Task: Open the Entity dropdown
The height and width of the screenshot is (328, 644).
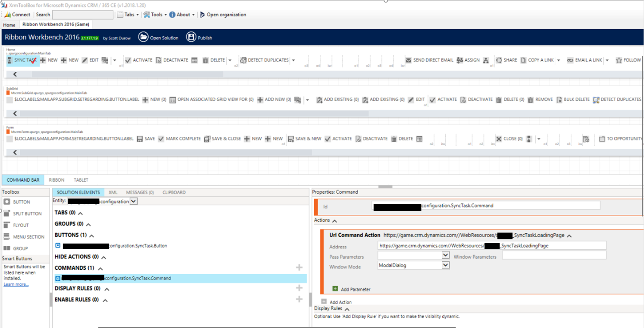Action: [x=134, y=201]
